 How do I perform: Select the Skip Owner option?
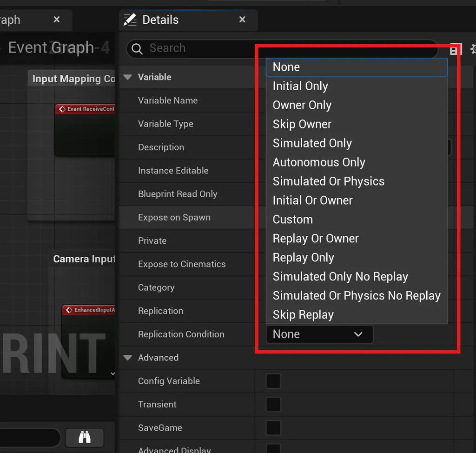[357, 124]
